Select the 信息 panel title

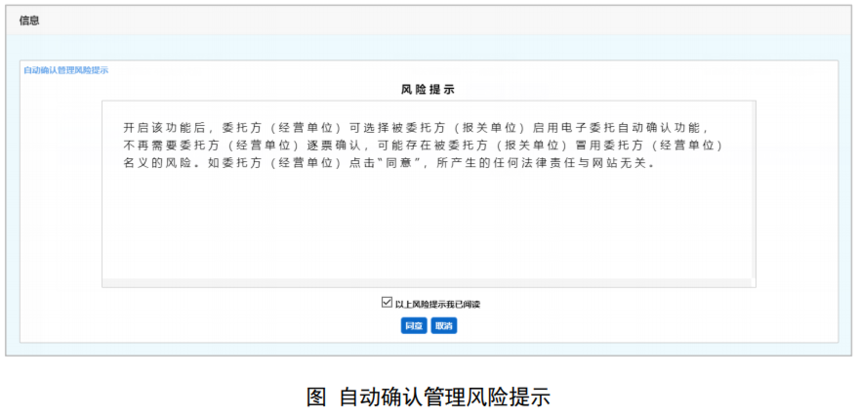tap(30, 20)
